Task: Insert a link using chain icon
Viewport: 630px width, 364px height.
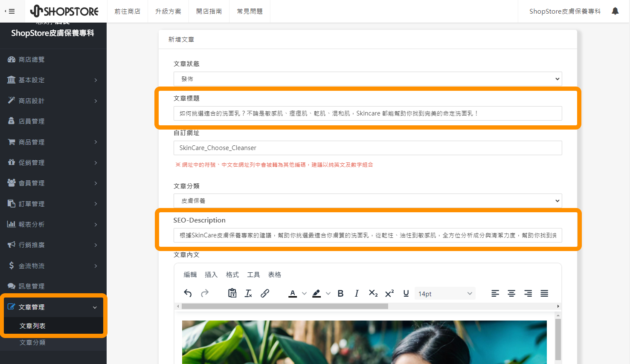Action: pos(265,293)
